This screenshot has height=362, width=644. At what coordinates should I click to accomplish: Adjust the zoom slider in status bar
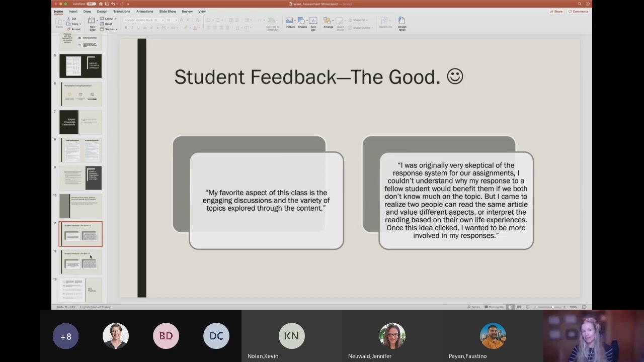click(x=549, y=307)
